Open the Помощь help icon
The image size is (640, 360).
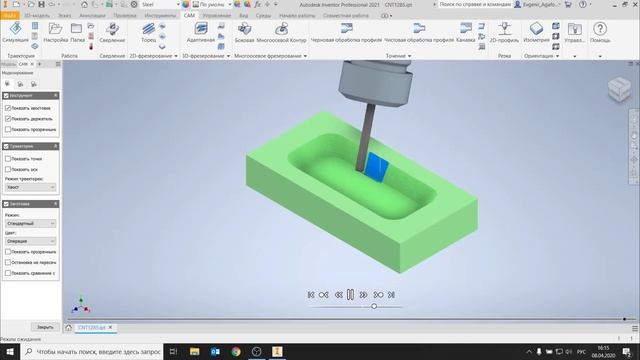600,29
